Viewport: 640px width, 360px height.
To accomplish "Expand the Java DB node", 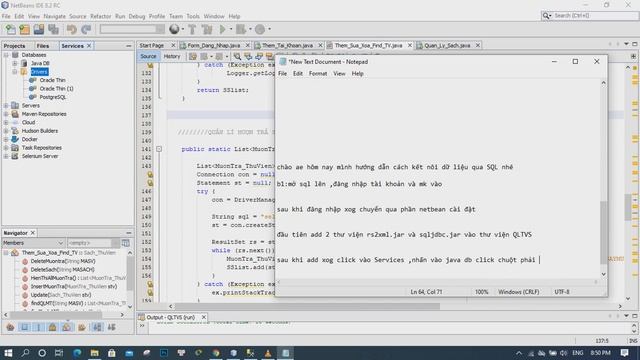I will point(15,63).
